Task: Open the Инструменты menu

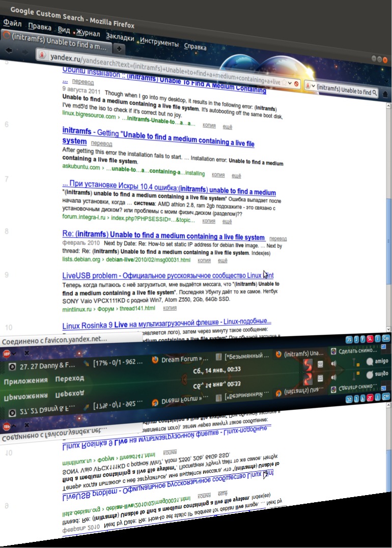Action: (159, 42)
